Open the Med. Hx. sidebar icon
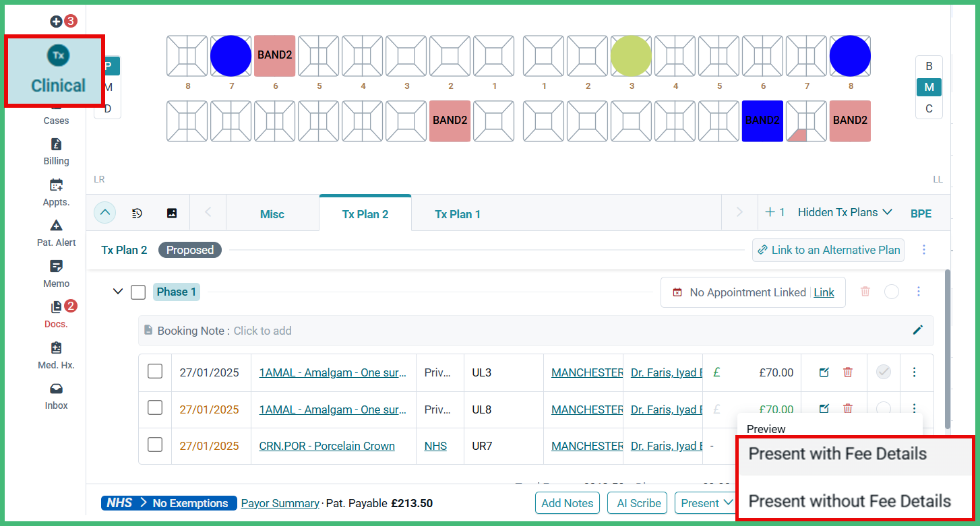 [x=56, y=354]
